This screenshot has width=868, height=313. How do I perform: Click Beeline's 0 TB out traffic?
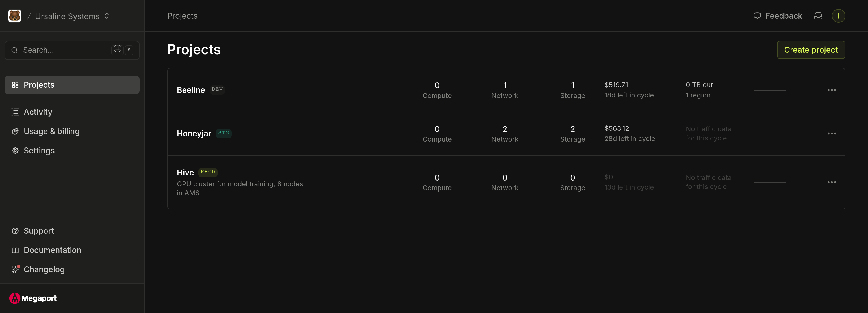coord(699,85)
